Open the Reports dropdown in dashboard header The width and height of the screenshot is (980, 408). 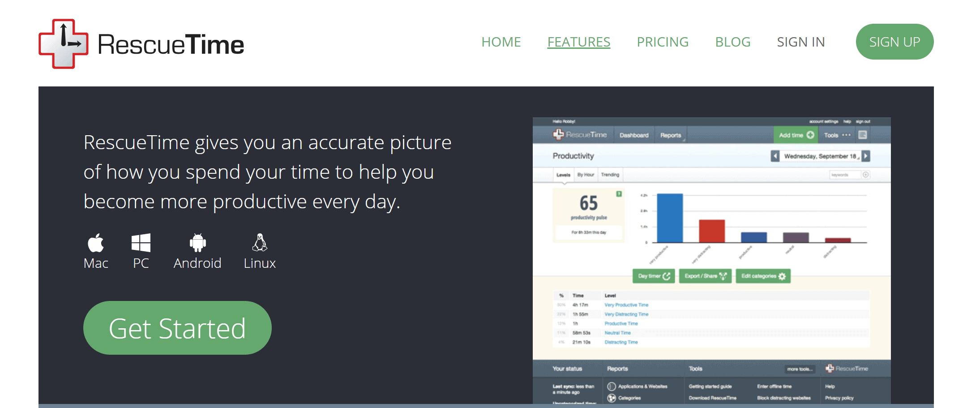[671, 135]
